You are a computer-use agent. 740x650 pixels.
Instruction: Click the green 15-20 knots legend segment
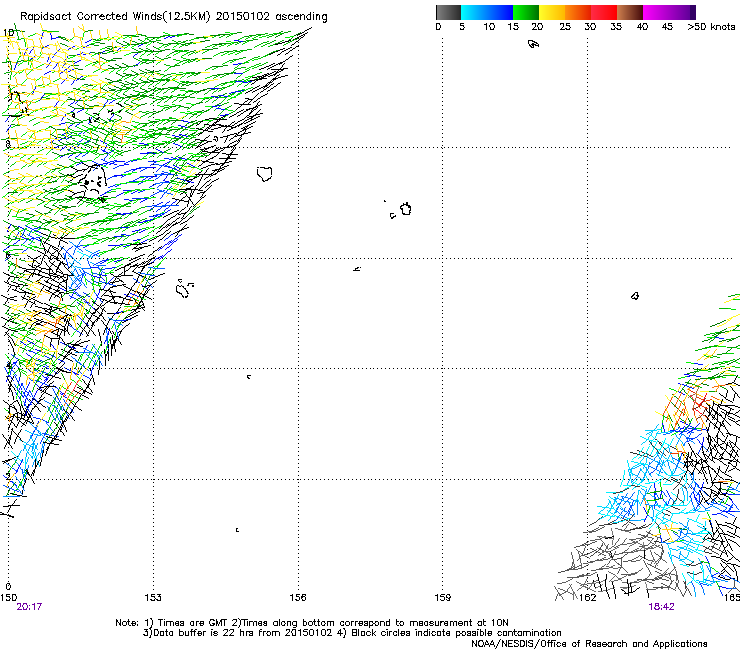click(x=526, y=12)
